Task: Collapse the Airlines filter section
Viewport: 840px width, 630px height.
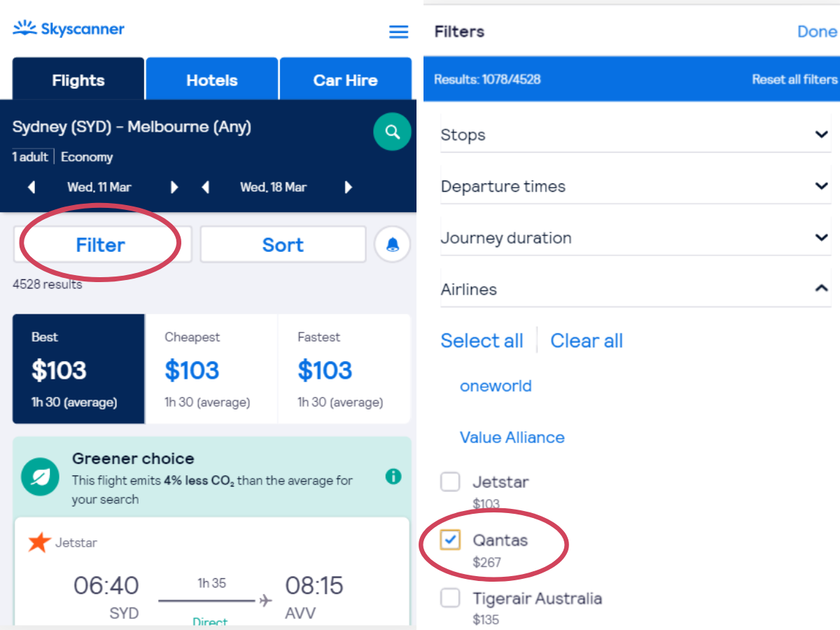Action: tap(636, 289)
